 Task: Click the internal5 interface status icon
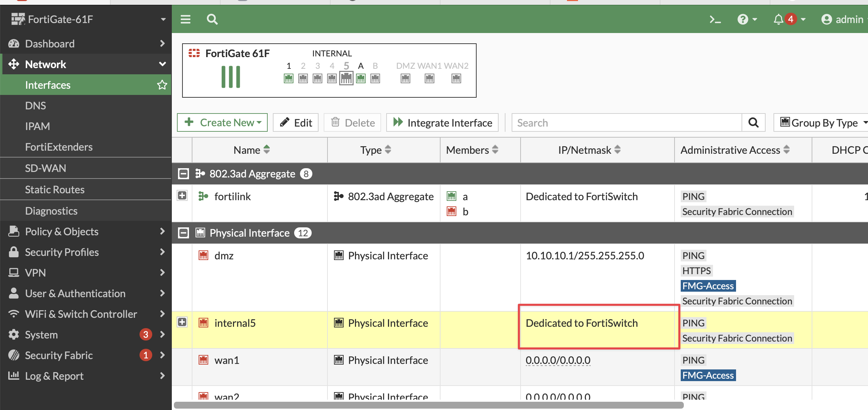pos(203,323)
